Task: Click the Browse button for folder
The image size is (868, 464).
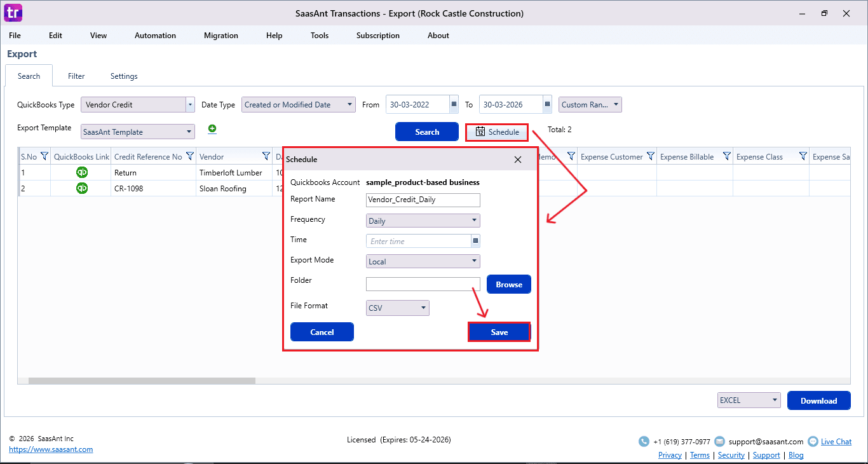Action: [x=508, y=284]
